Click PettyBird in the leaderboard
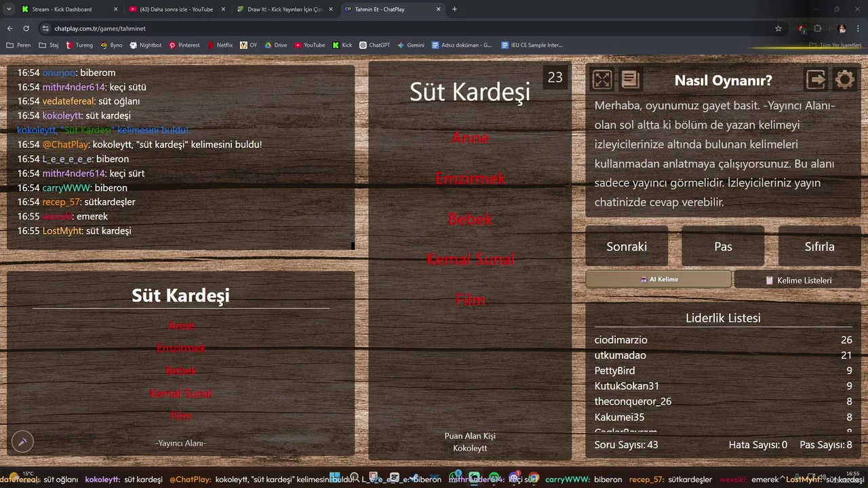Viewport: 868px width, 488px height. click(615, 371)
